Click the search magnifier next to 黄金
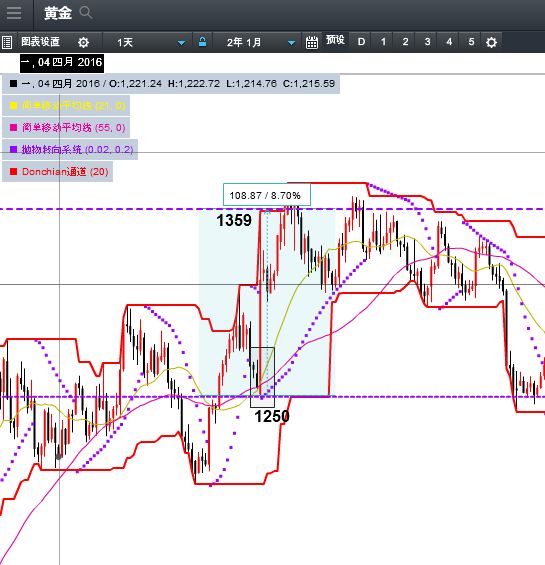The height and width of the screenshot is (565, 545). pyautogui.click(x=86, y=13)
